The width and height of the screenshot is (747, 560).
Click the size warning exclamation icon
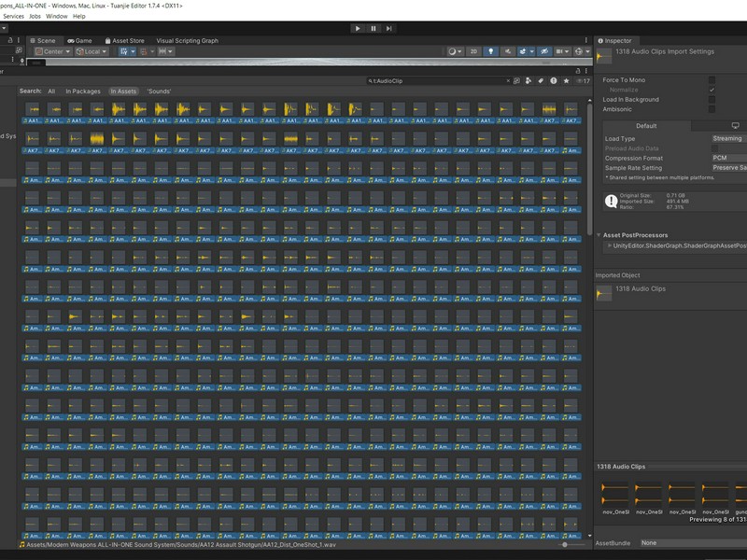click(612, 201)
